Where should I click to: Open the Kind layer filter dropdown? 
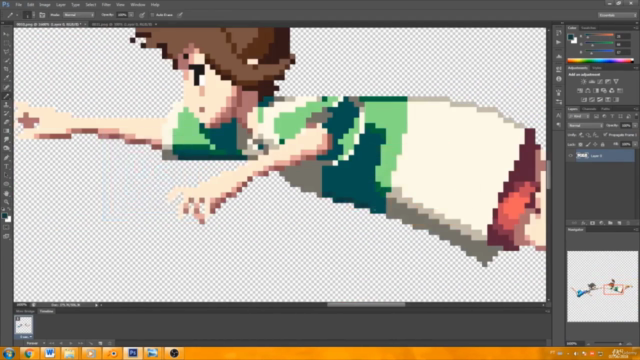(x=579, y=116)
